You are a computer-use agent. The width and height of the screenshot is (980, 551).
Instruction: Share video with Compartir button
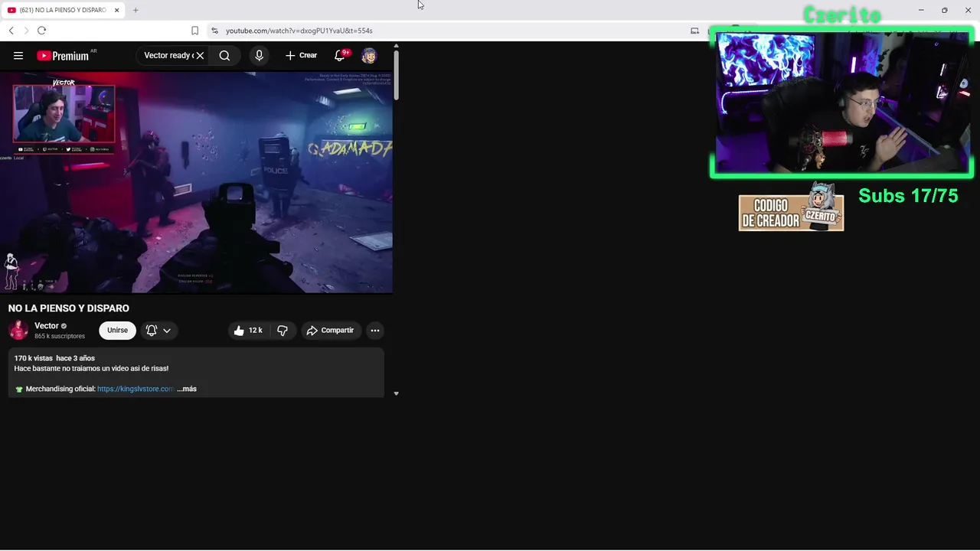[330, 330]
